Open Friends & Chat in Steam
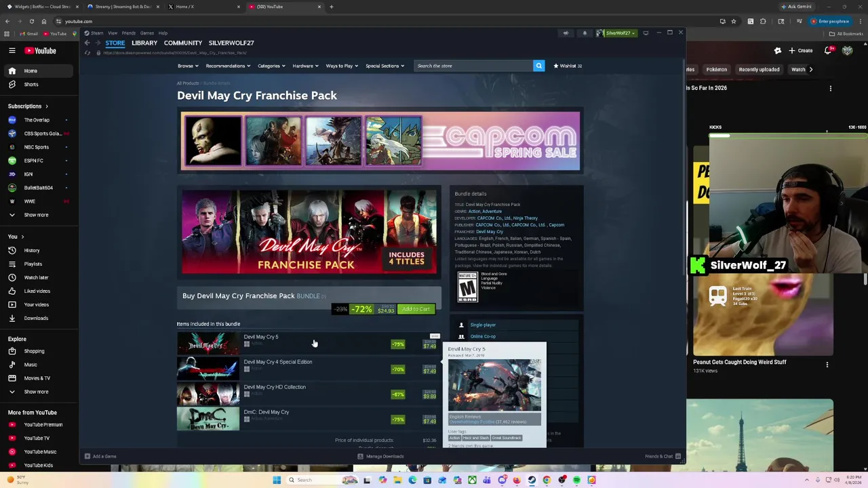 pos(663,456)
